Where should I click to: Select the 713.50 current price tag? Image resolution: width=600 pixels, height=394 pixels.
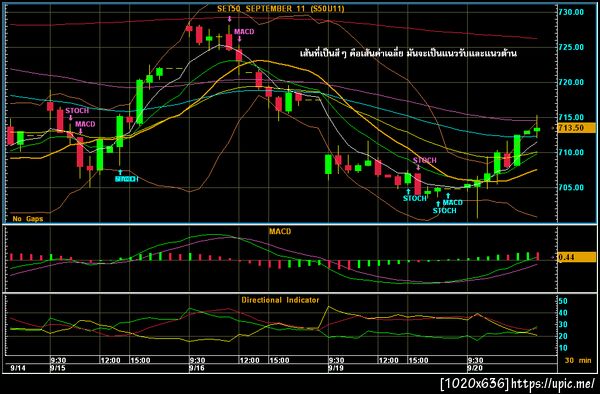[577, 128]
